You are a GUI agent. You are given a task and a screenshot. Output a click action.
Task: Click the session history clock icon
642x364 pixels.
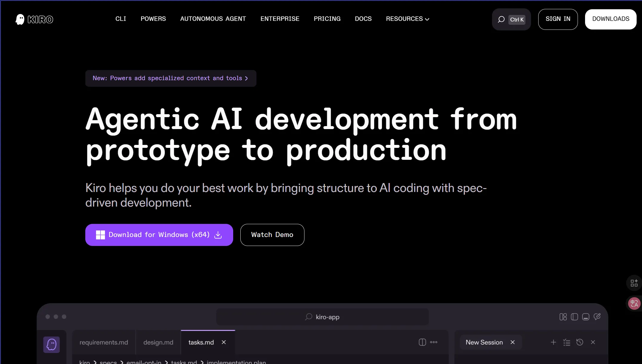click(x=580, y=342)
